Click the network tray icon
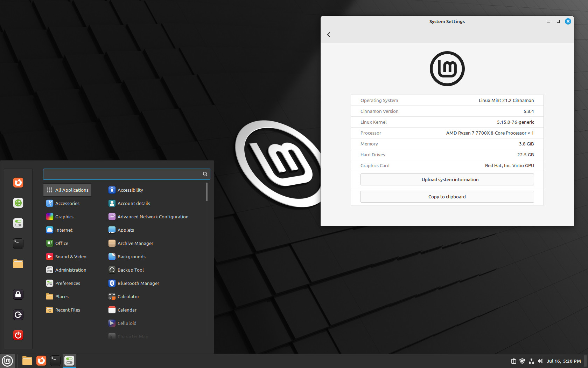Screen dimensions: 588x368 tap(531, 361)
